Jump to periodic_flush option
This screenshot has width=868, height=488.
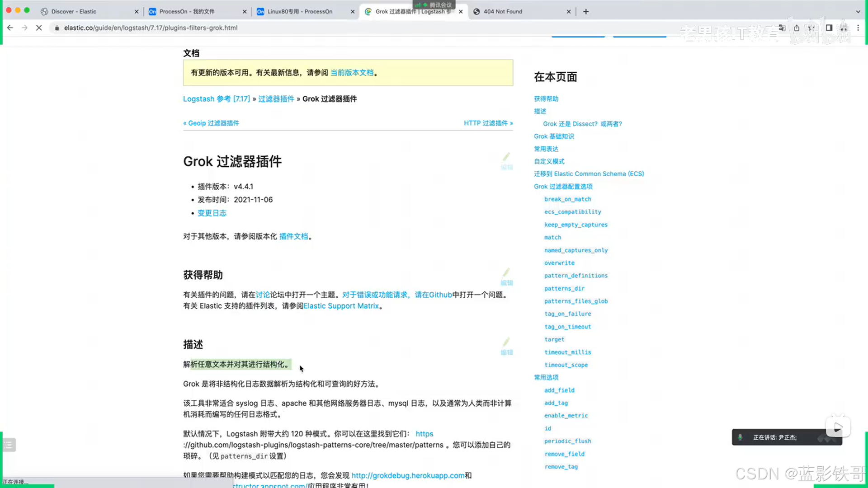tap(567, 441)
